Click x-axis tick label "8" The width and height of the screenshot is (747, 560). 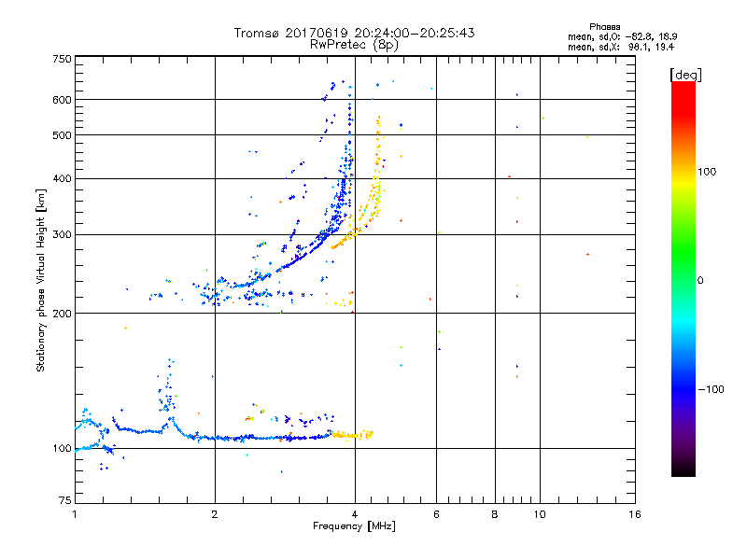pos(495,514)
